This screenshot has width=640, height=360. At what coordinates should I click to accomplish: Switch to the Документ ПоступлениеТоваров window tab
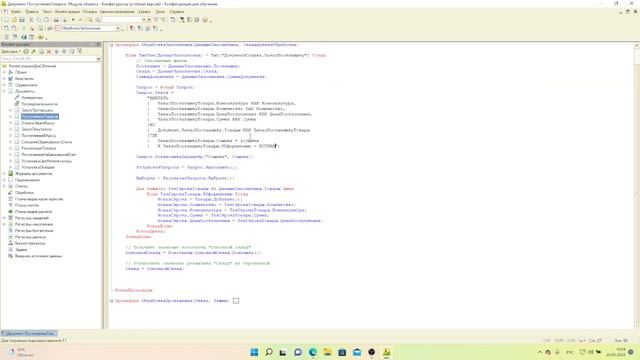pos(29,333)
